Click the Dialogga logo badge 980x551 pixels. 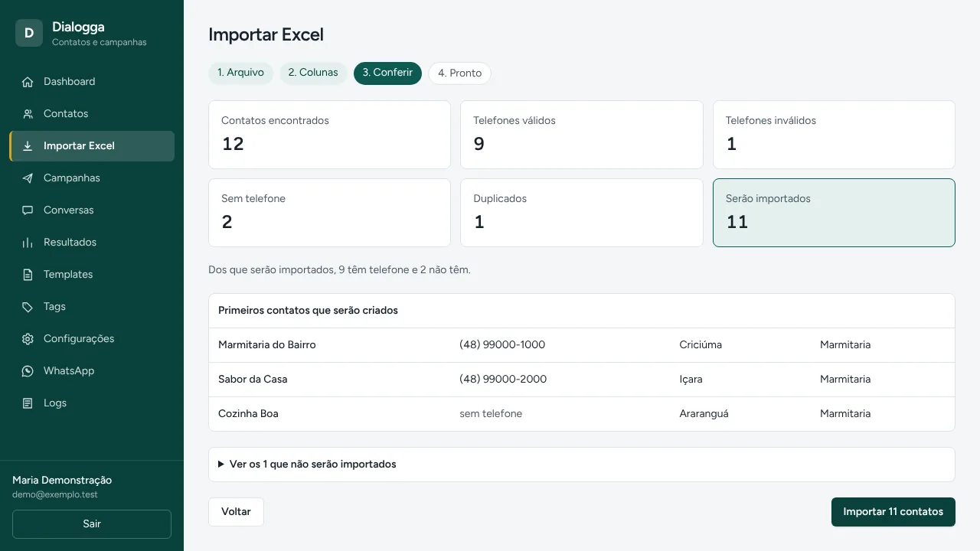point(29,33)
